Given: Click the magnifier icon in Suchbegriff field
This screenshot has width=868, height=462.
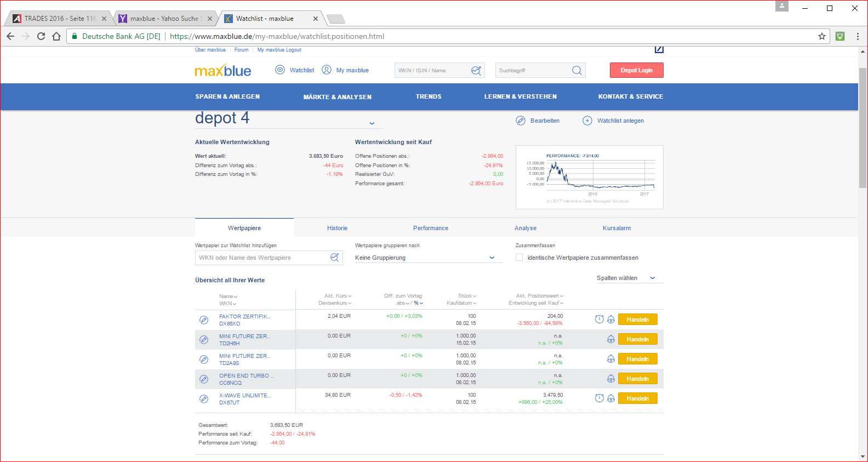Looking at the screenshot, I should click(576, 71).
